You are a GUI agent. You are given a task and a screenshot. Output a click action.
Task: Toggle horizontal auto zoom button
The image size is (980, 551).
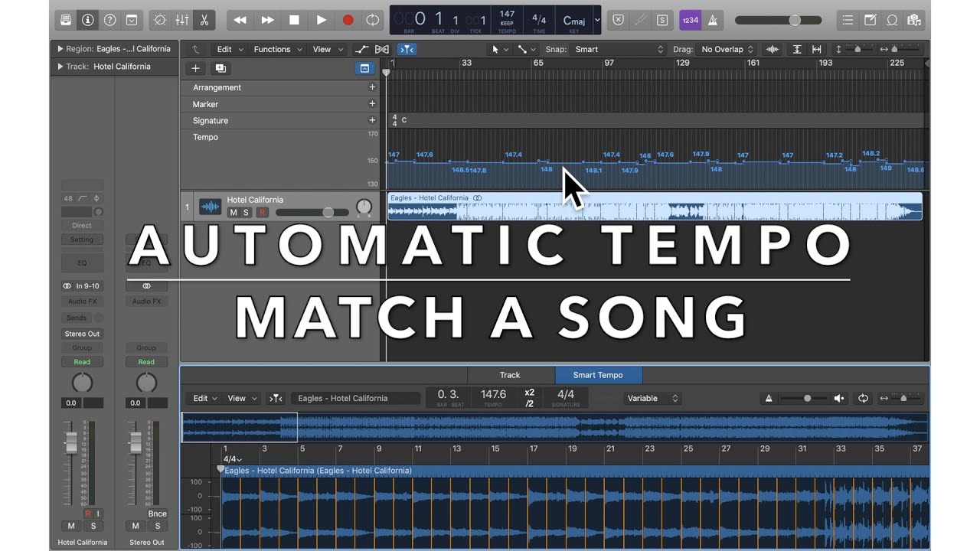click(x=817, y=49)
